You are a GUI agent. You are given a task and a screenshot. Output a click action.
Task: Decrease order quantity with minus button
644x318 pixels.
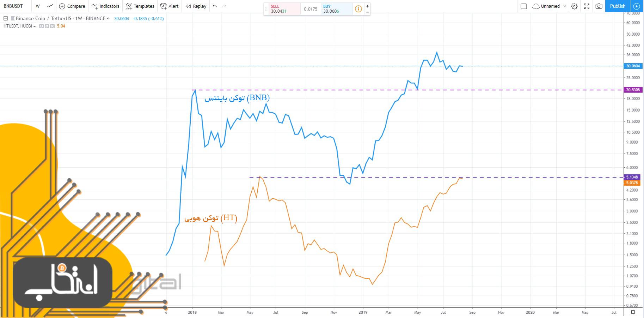tap(367, 12)
